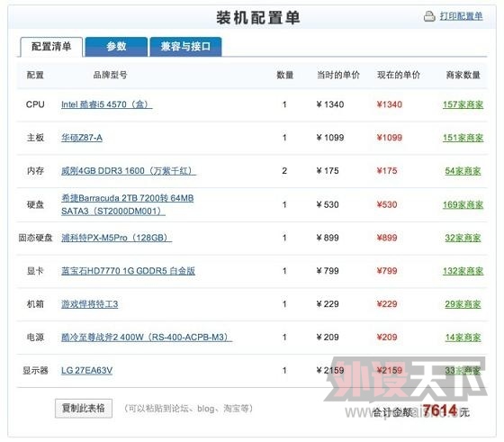Screen dimensions: 504x442
Task: Open the 酷冷至尊战斧2 400W power supply link
Action: pos(147,337)
